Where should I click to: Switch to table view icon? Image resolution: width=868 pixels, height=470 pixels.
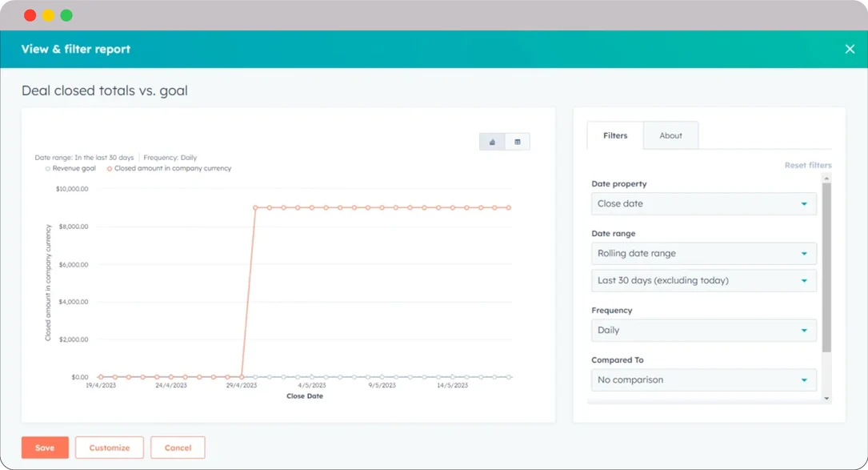pyautogui.click(x=518, y=142)
